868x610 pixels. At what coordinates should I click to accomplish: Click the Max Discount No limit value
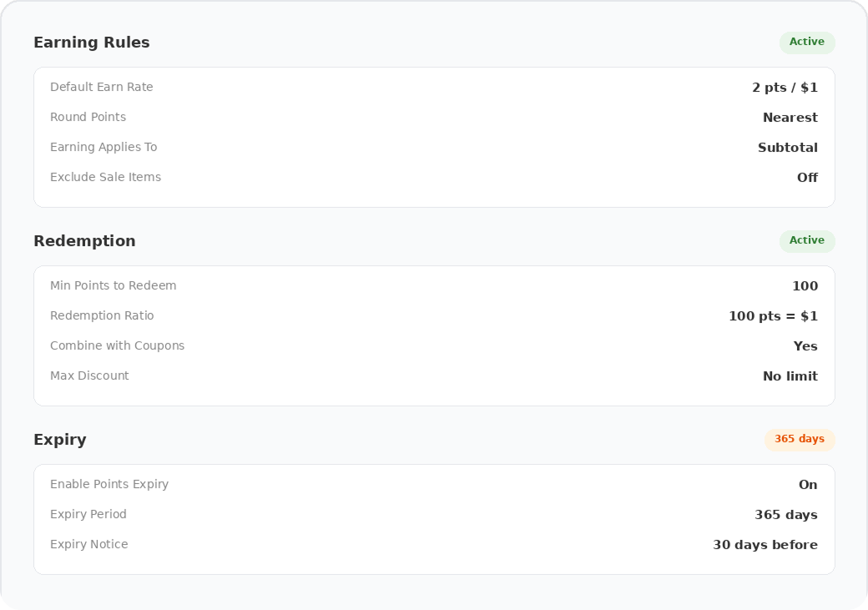(790, 376)
